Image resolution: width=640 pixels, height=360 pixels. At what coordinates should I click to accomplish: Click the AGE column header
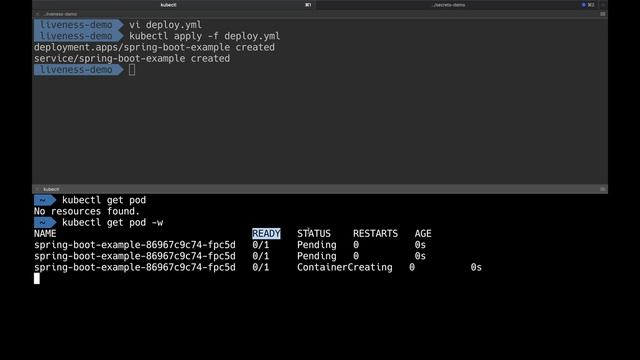pyautogui.click(x=423, y=233)
